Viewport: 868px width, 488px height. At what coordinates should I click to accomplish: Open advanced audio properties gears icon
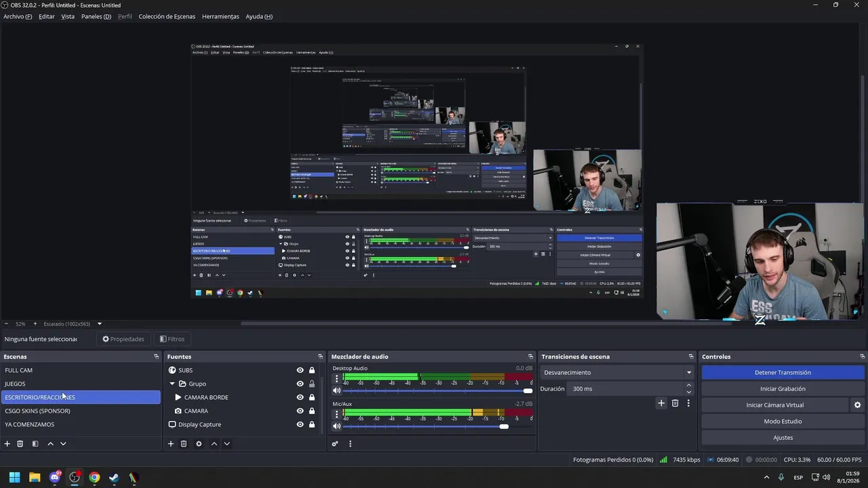click(335, 444)
